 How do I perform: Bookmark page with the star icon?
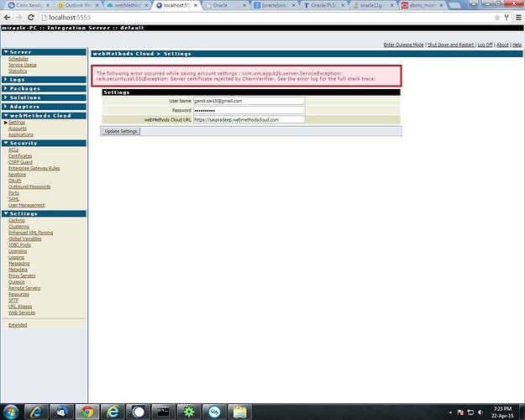pyautogui.click(x=497, y=18)
